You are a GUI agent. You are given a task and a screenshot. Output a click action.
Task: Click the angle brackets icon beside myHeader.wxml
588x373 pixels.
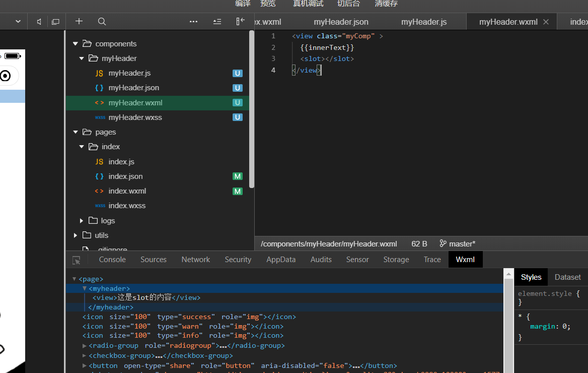99,103
